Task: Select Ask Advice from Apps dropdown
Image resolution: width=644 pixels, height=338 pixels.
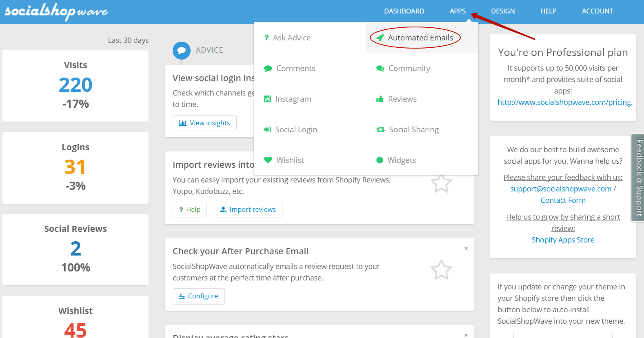Action: pyautogui.click(x=310, y=38)
